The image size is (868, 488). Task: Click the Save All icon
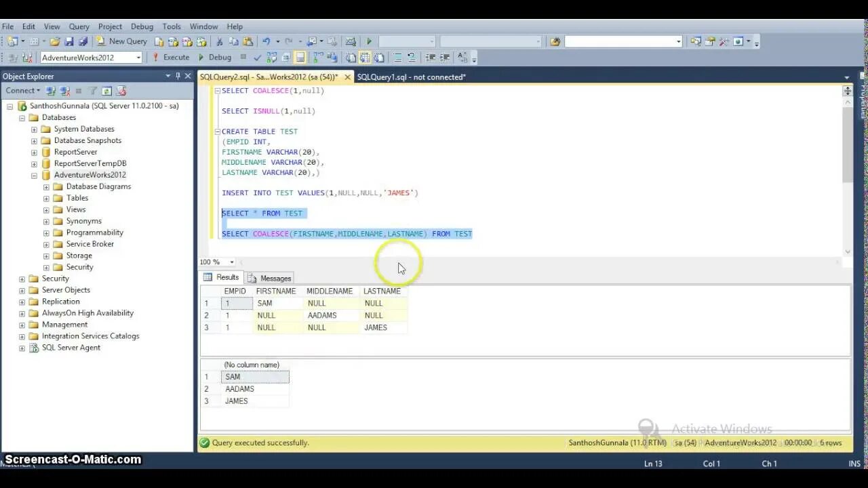pyautogui.click(x=82, y=41)
